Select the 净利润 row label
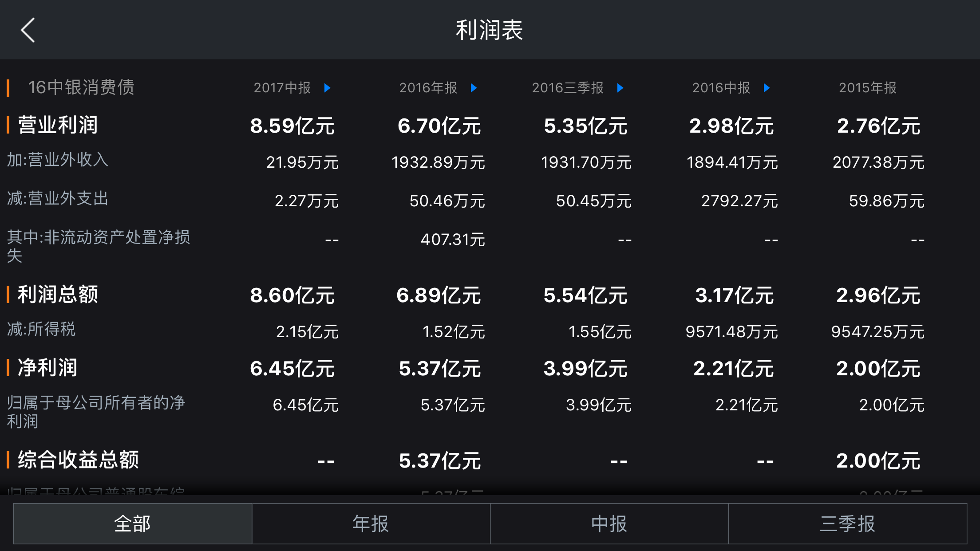Screen dimensions: 980x551 coord(47,368)
